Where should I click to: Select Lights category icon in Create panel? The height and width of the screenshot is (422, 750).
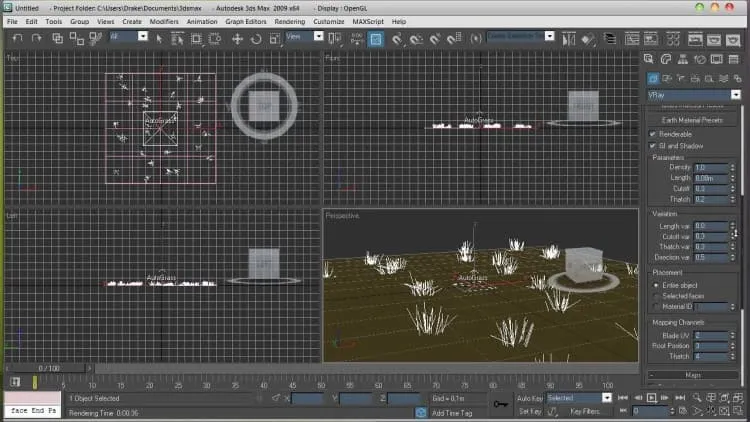pyautogui.click(x=681, y=78)
